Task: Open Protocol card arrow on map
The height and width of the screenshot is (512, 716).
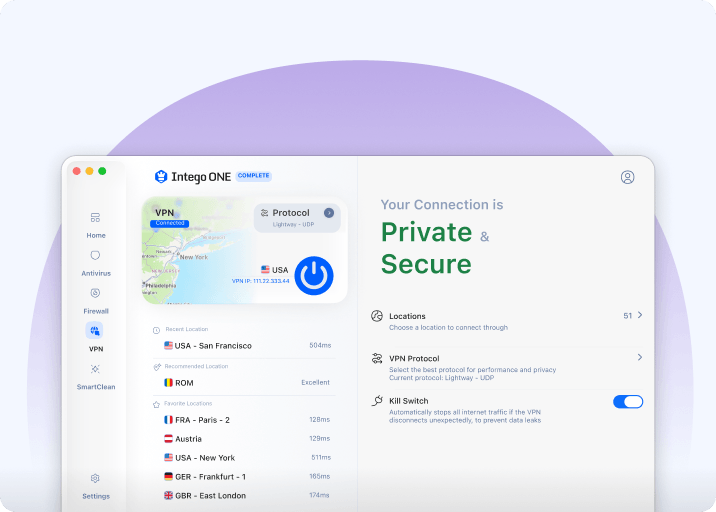Action: click(329, 213)
